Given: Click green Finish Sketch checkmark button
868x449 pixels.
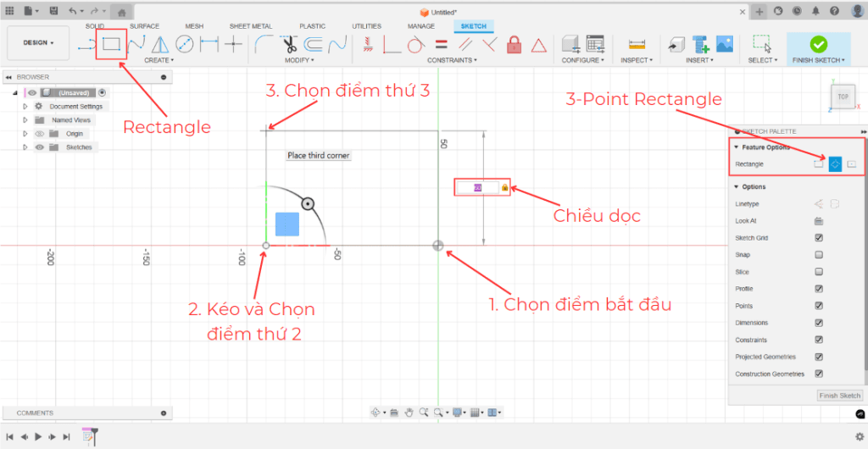Looking at the screenshot, I should [818, 44].
